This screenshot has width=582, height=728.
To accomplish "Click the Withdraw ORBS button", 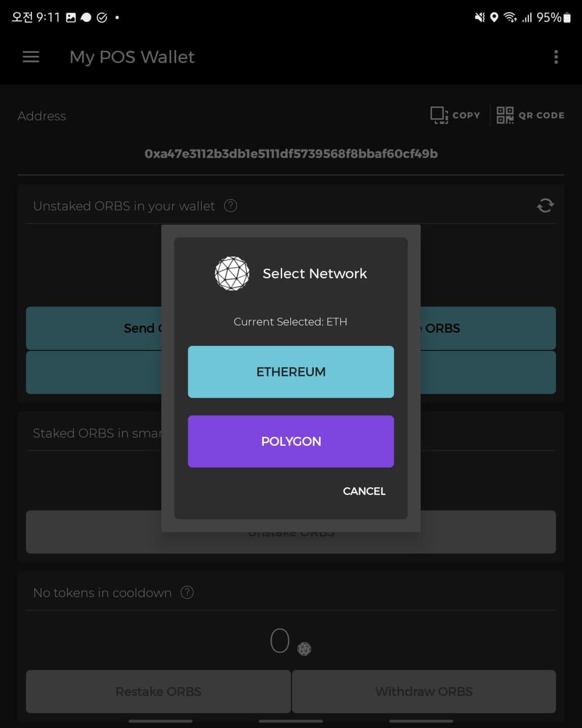I will (424, 692).
